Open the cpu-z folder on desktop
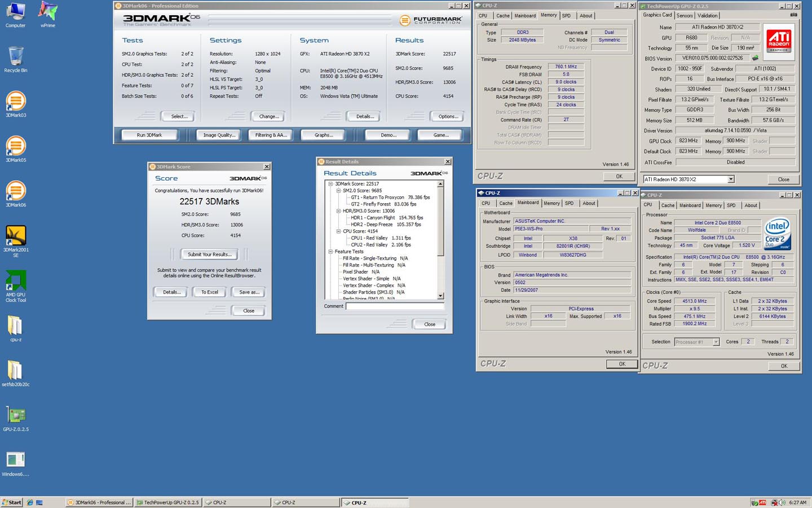This screenshot has height=508, width=812. click(15, 329)
